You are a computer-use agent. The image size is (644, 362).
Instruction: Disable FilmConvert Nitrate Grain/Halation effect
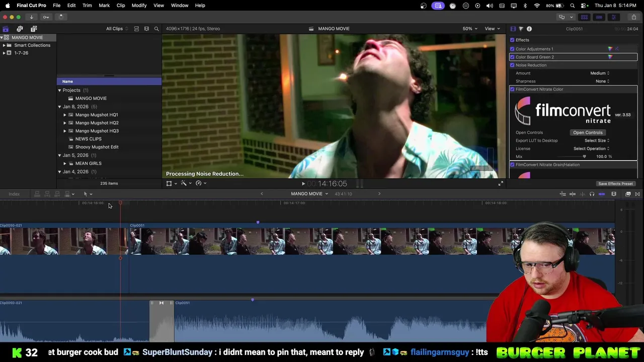[512, 164]
